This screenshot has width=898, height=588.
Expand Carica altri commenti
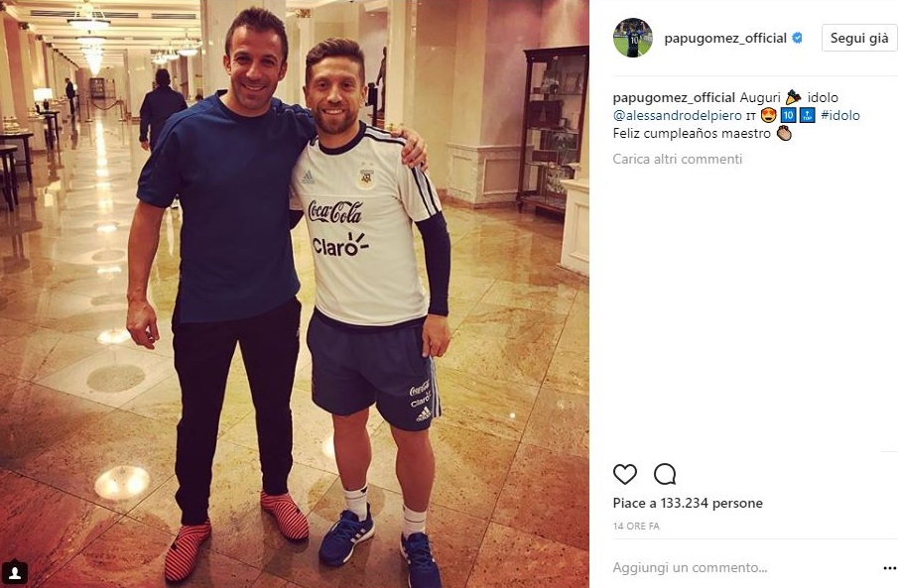(x=677, y=159)
